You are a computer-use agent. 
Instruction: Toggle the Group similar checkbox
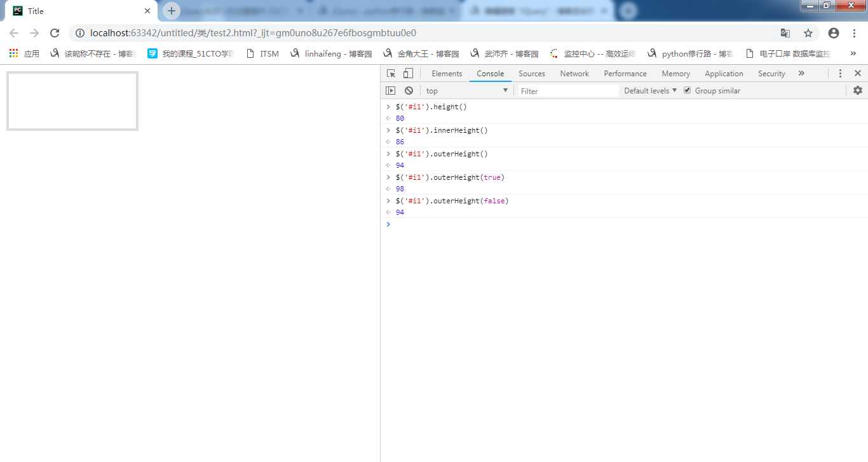click(687, 91)
